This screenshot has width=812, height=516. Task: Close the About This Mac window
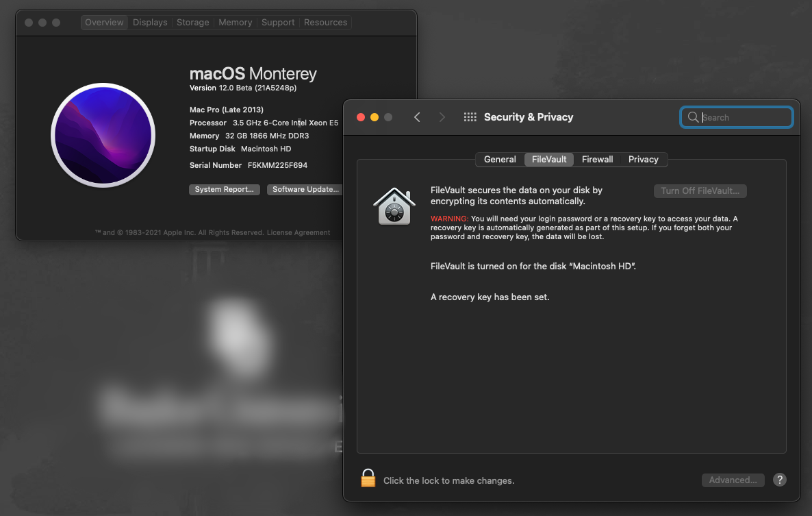[x=29, y=23]
